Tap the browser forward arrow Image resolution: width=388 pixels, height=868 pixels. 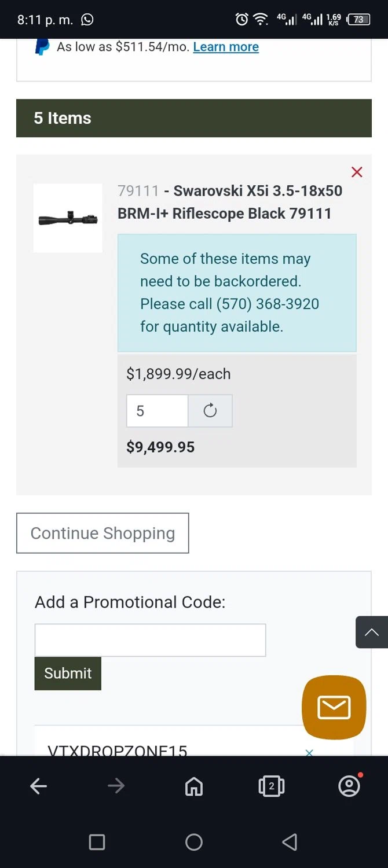[x=116, y=786]
